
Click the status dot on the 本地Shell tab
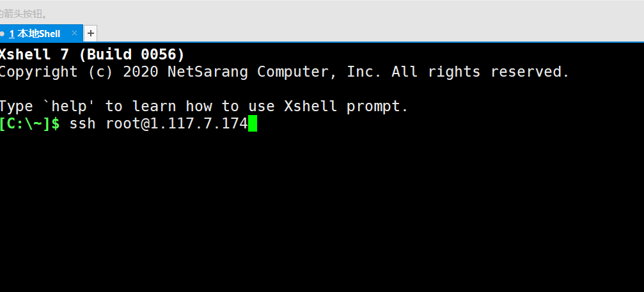pos(2,34)
